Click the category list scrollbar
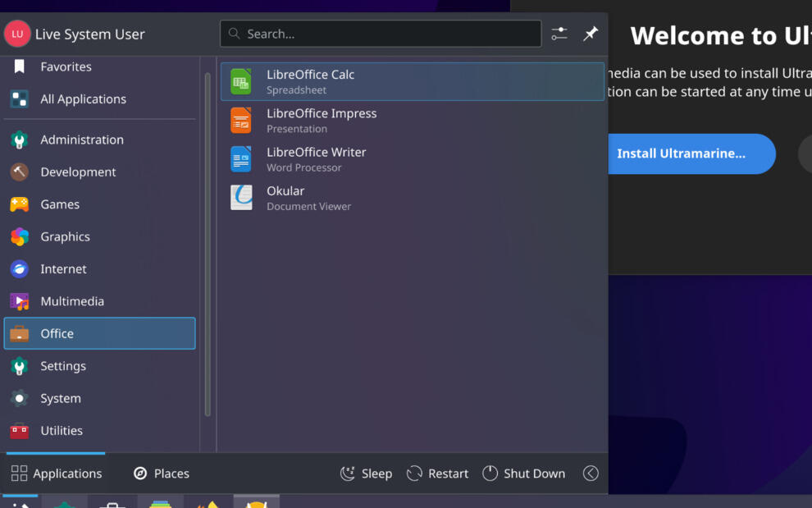 [x=208, y=244]
